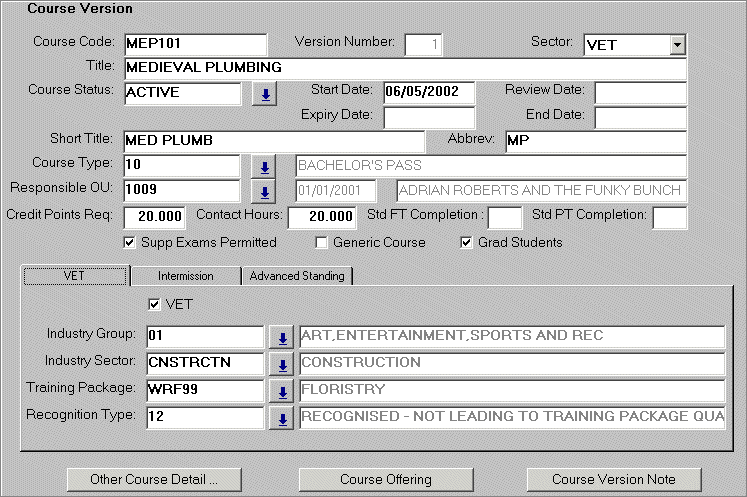This screenshot has height=497, width=747.
Task: Click the Course Version Note button
Action: (x=614, y=479)
